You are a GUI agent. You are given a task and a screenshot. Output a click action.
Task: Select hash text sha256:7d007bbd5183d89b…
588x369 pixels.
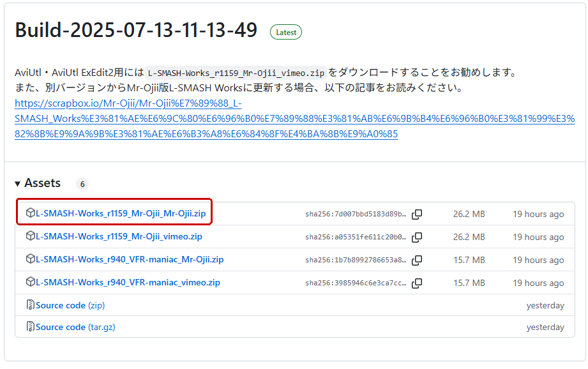(356, 214)
